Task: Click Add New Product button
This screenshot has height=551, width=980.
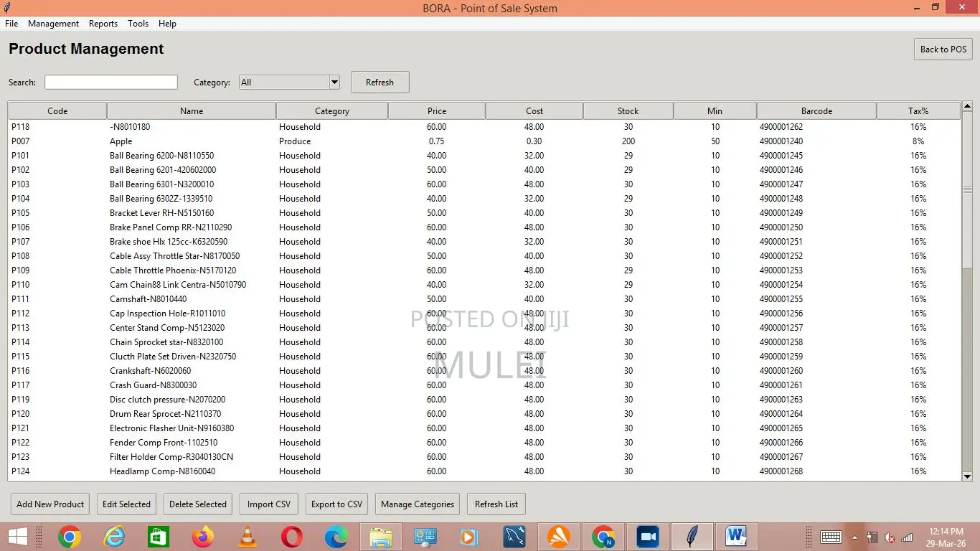Action: click(50, 504)
